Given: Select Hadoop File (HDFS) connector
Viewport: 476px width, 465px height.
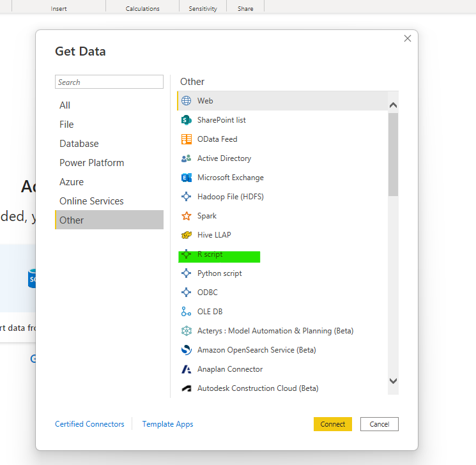Looking at the screenshot, I should coord(282,196).
